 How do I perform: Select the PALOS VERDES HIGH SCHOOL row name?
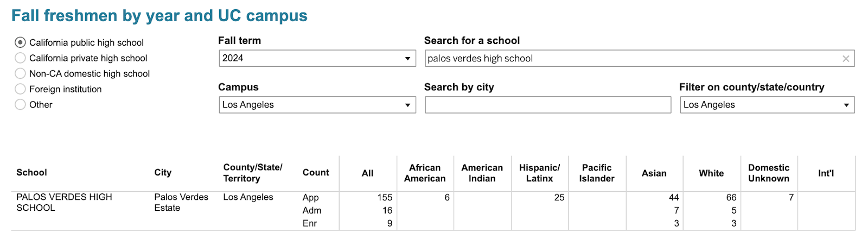pyautogui.click(x=64, y=202)
